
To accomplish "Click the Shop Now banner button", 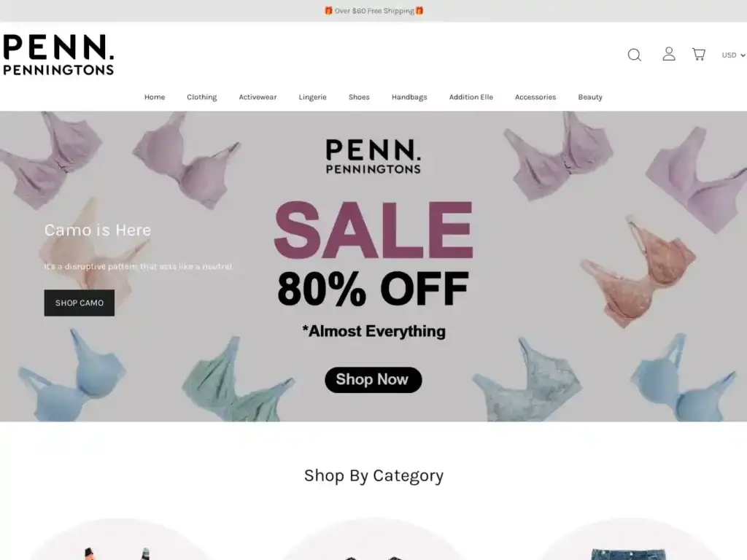I will click(x=373, y=379).
